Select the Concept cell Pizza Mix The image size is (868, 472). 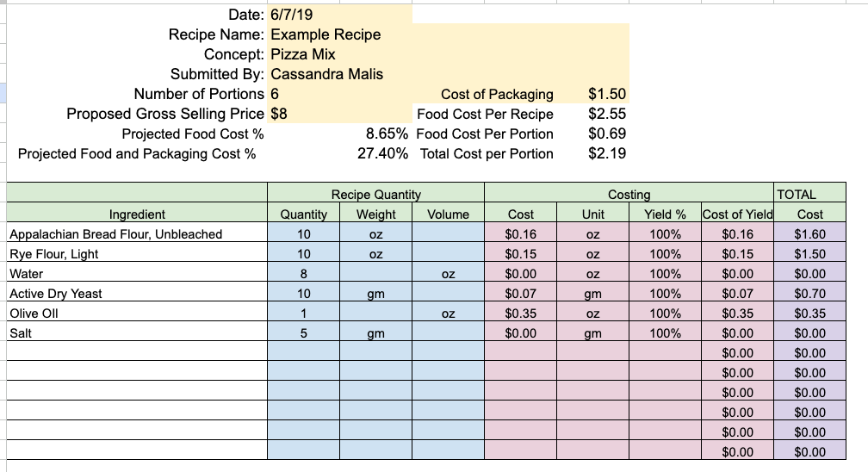[x=449, y=54]
